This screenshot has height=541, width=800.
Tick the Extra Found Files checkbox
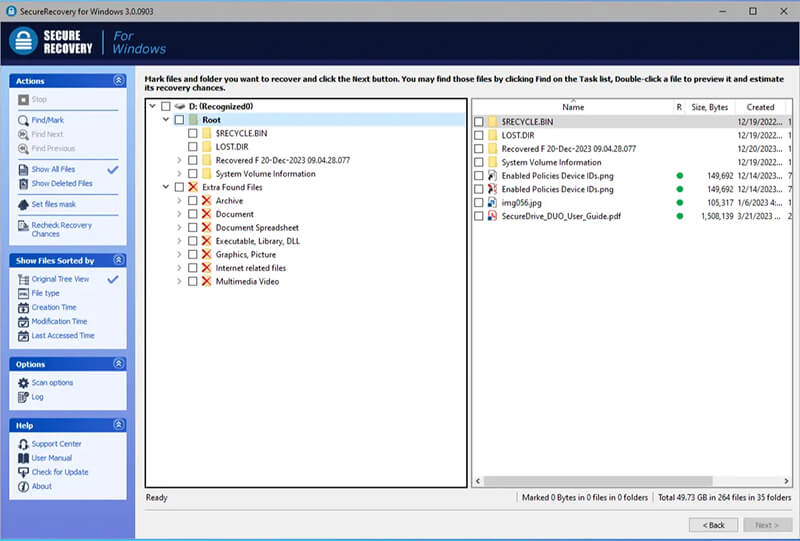179,187
